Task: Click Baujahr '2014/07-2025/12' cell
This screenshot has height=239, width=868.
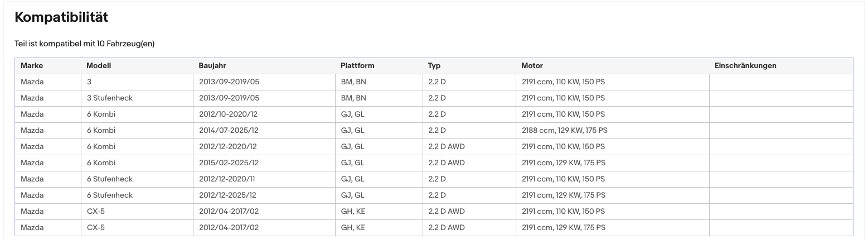Action: 264,131
